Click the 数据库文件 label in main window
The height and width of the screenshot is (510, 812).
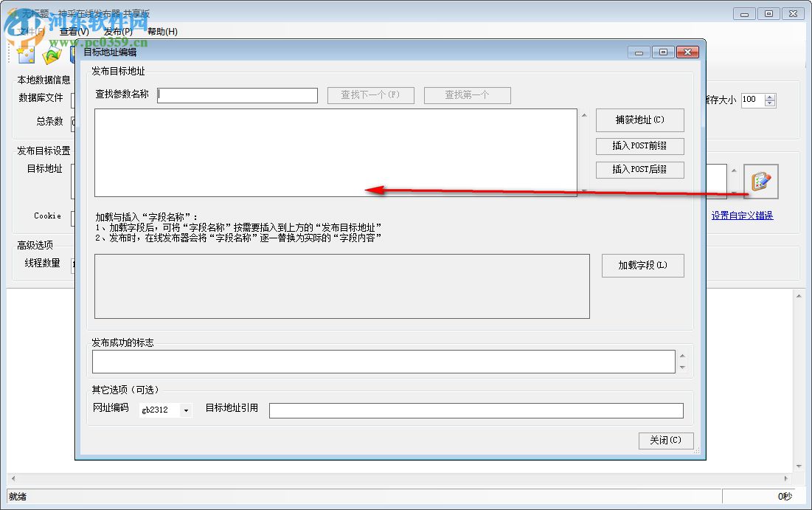pos(41,97)
